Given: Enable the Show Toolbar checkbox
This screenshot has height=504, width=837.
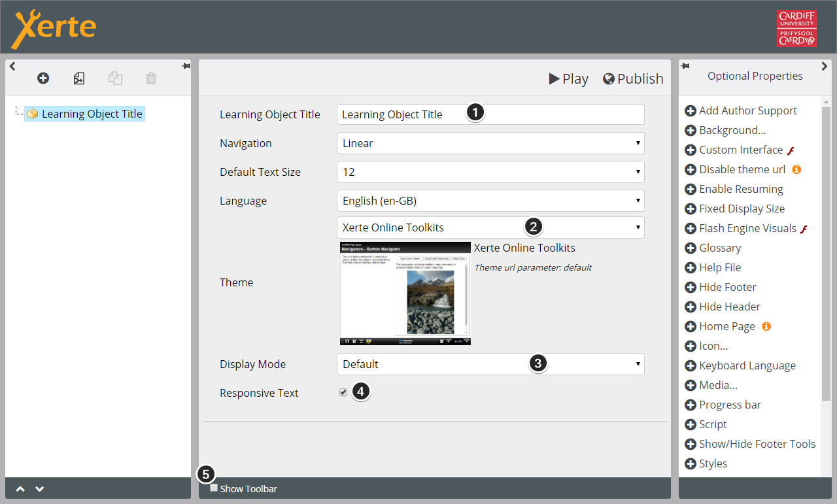Looking at the screenshot, I should 214,488.
